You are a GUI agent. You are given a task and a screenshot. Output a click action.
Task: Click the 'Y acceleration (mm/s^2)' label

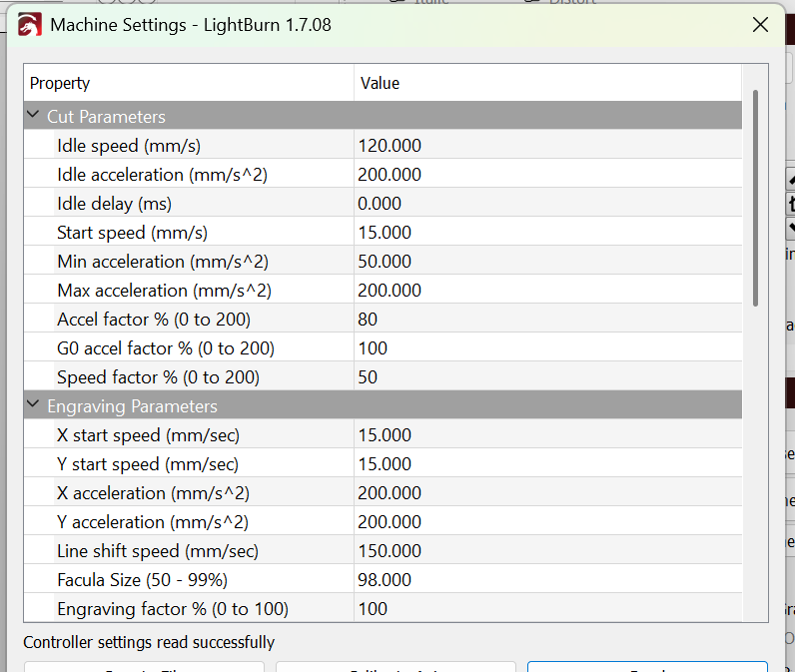(x=153, y=521)
